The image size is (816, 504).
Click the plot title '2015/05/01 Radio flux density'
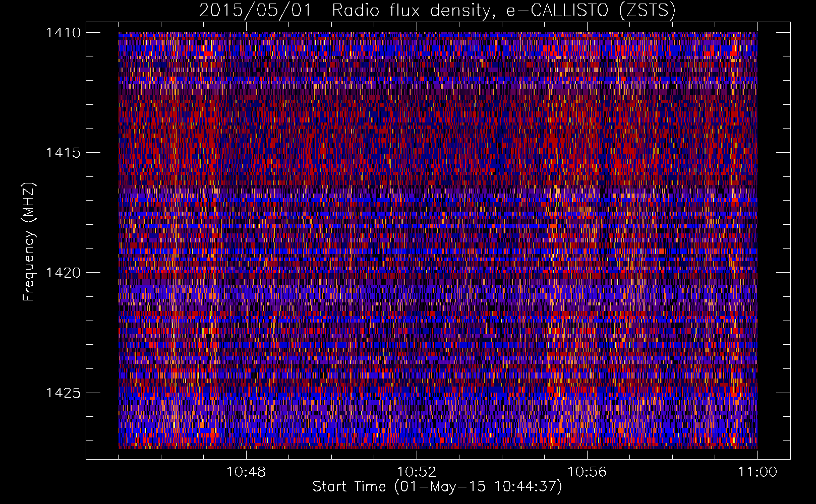click(x=437, y=11)
